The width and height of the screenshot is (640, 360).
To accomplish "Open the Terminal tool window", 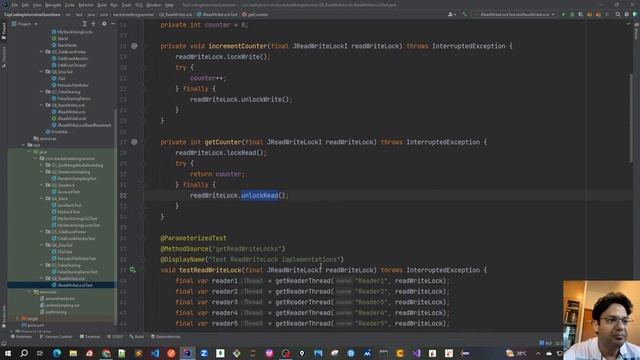I will coord(90,337).
